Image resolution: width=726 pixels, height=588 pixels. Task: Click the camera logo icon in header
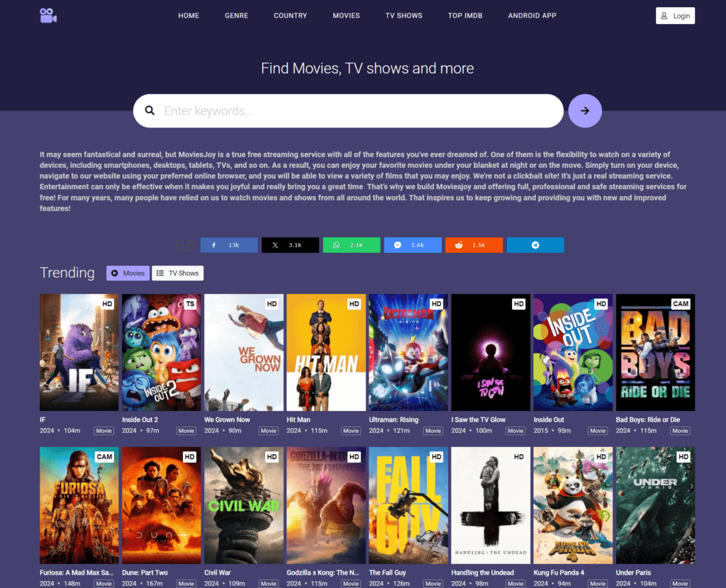[48, 16]
